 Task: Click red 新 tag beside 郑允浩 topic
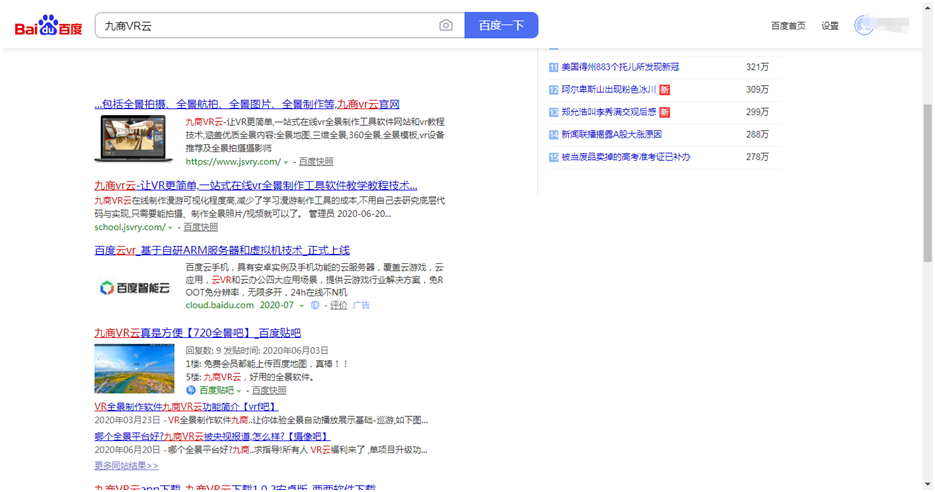click(665, 112)
